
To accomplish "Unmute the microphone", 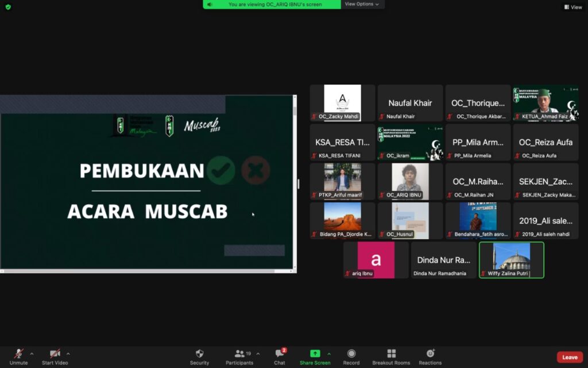I will [18, 356].
